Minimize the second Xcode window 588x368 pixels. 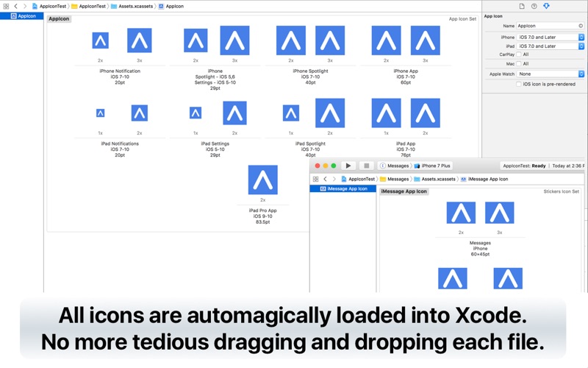pos(326,166)
